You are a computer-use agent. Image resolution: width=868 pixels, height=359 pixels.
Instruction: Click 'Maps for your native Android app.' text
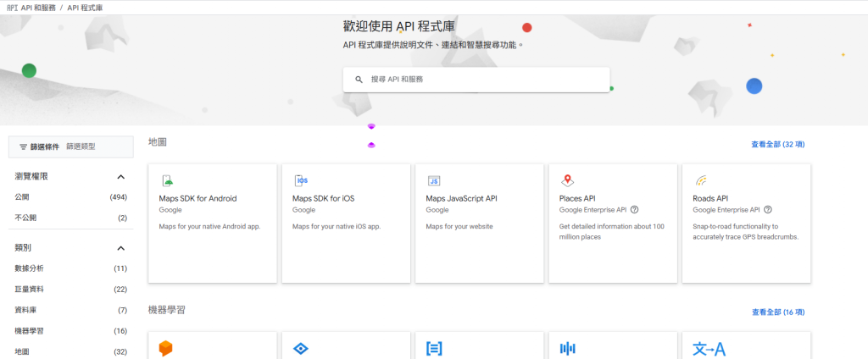coord(209,227)
